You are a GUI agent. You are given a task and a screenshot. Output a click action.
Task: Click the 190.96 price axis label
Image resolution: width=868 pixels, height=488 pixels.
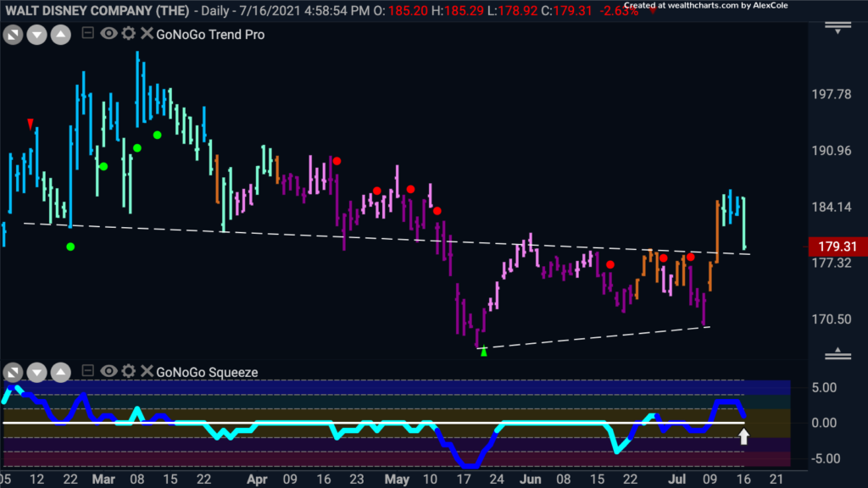[x=832, y=151]
